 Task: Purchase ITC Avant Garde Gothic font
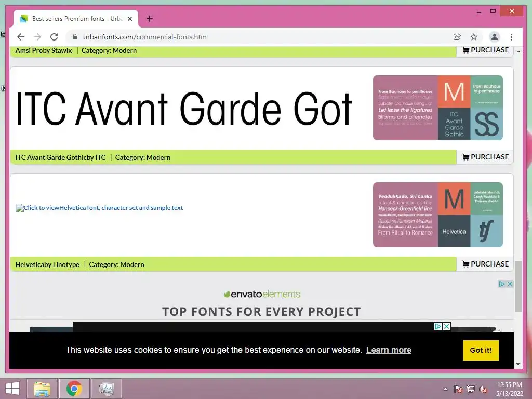[x=485, y=157]
